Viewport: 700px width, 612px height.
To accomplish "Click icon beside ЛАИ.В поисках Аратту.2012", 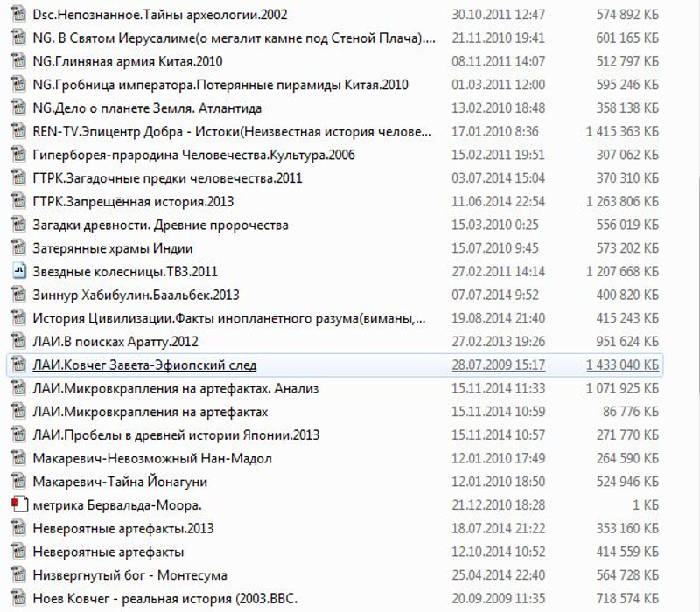I will tap(18, 341).
